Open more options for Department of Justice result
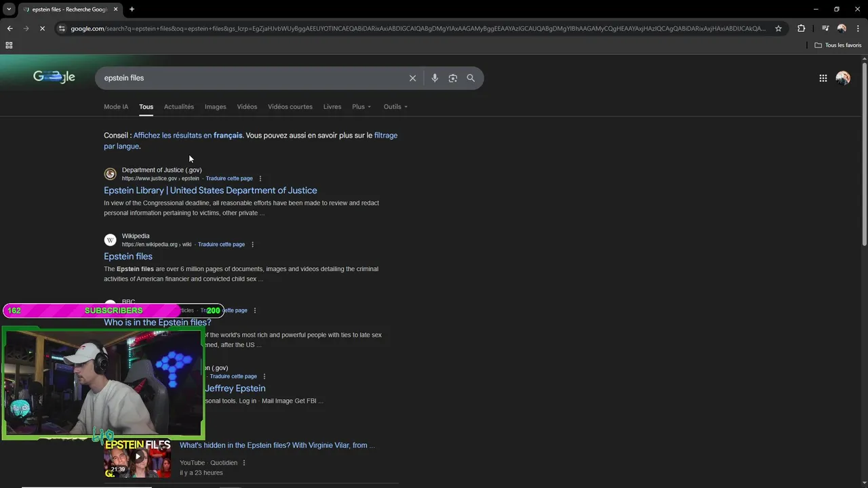868x488 pixels. click(x=260, y=178)
